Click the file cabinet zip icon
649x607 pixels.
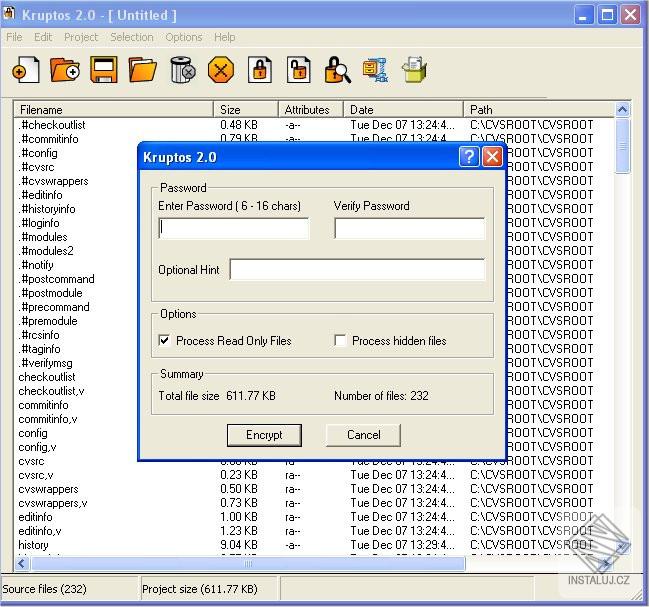click(x=375, y=70)
